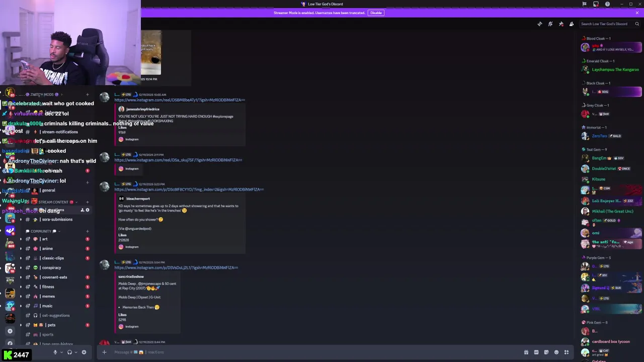The image size is (644, 362).
Task: Open the Instagram post link DSVsDuLj2L1
Action: 176,267
